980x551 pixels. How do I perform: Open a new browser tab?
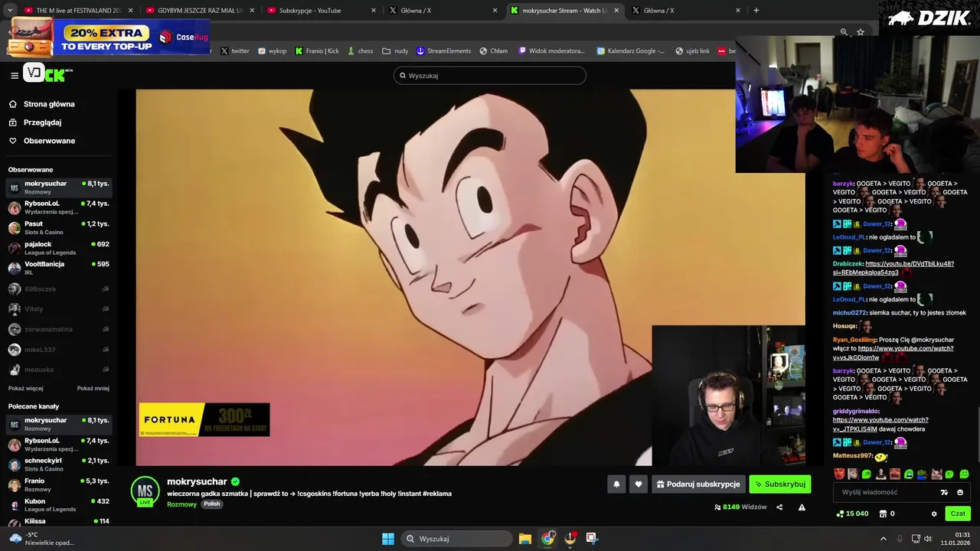(x=756, y=11)
